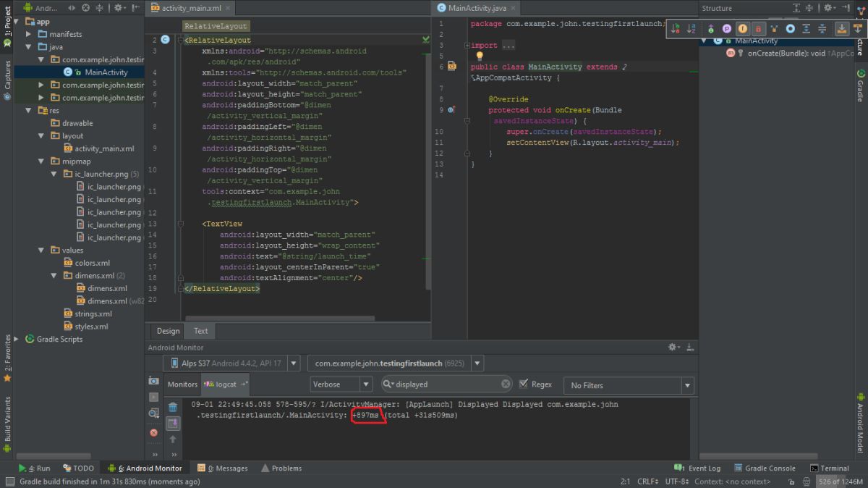Viewport: 868px width, 488px height.
Task: Click collapse all icon in Project panel header
Action: click(x=100, y=8)
